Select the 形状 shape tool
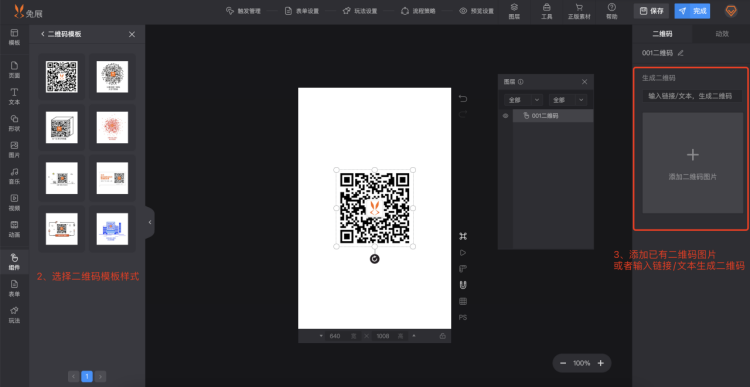This screenshot has width=750, height=387. [14, 123]
